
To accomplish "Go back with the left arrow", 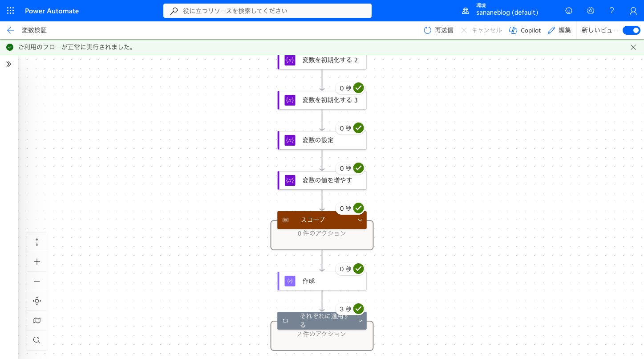I will (11, 30).
